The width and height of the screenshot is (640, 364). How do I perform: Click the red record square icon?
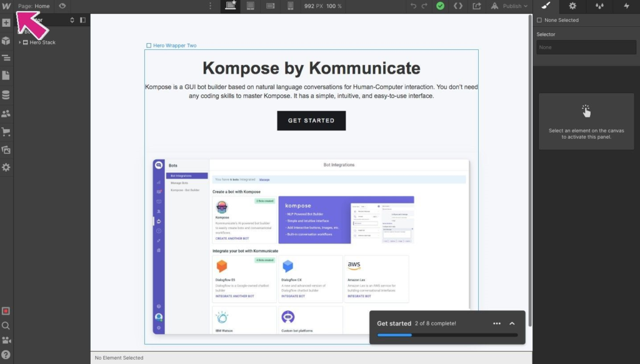6,311
